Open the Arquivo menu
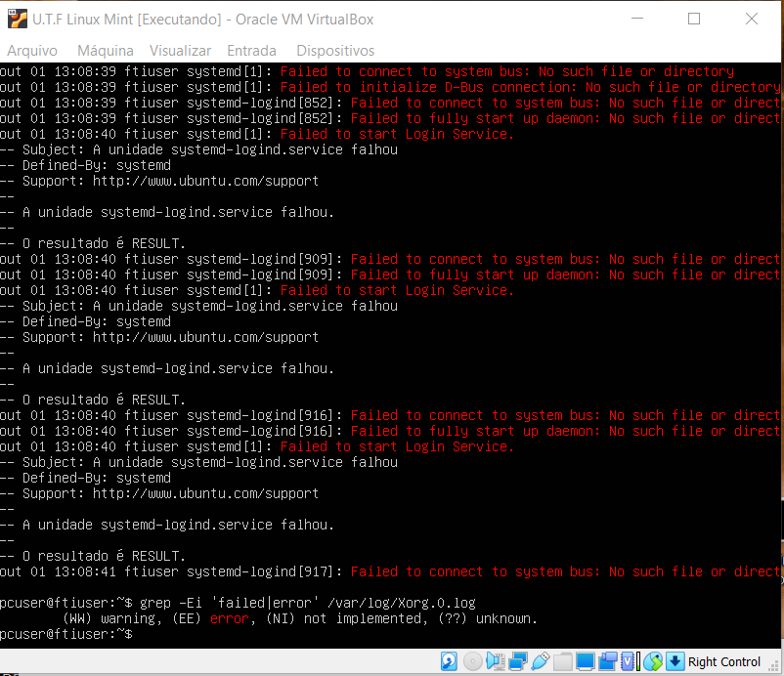Screen dimensions: 784x676 pos(32,51)
